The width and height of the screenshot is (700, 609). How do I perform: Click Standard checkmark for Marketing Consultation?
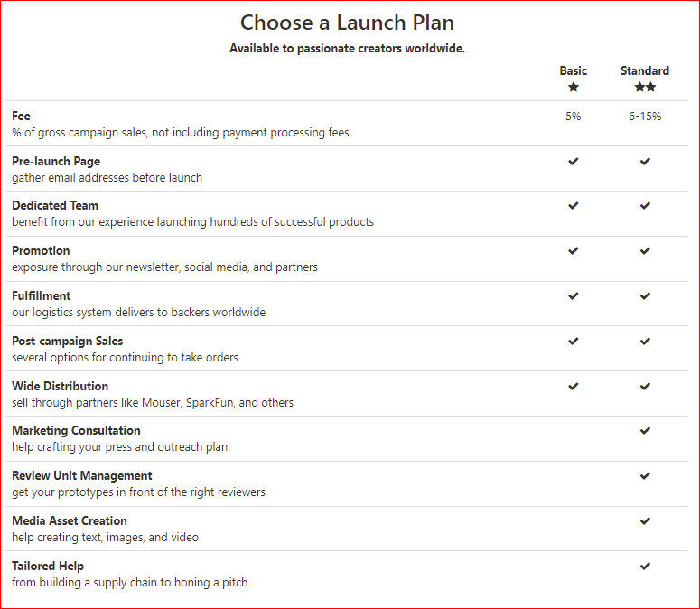[645, 431]
